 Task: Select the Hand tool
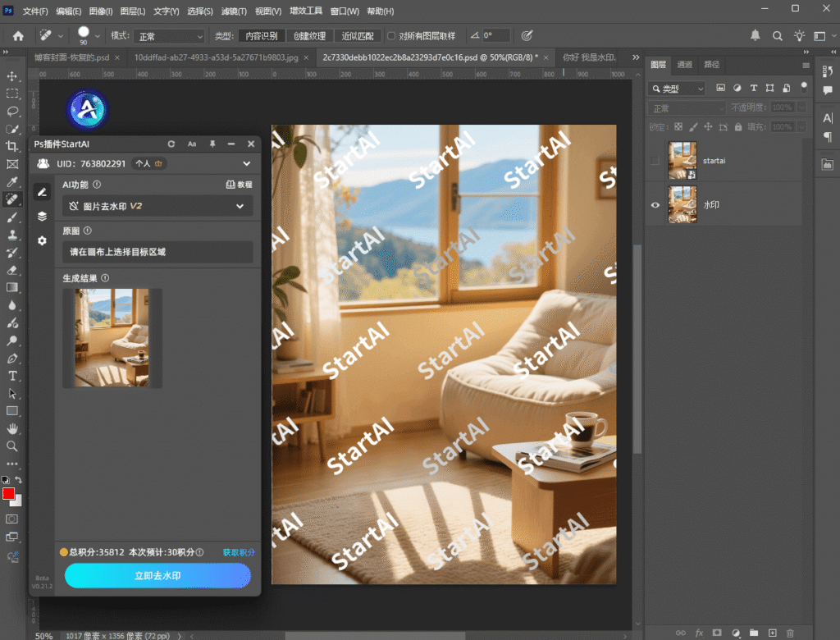12,428
